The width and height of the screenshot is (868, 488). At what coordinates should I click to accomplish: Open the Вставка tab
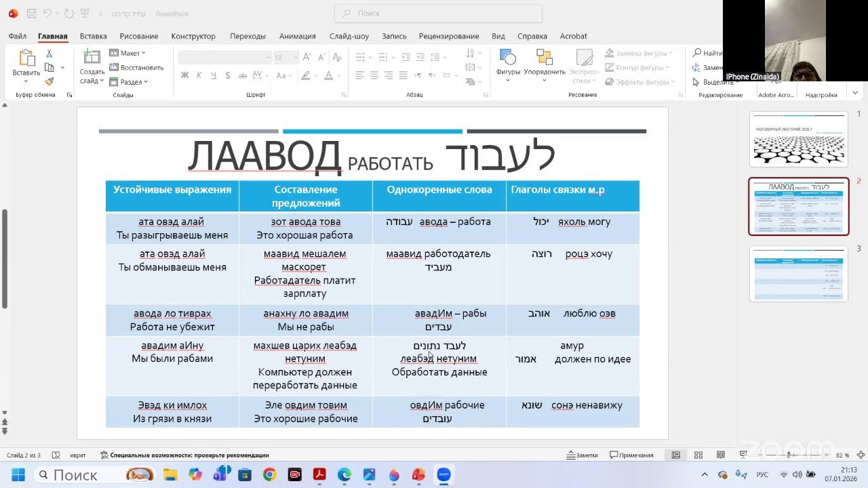point(93,36)
